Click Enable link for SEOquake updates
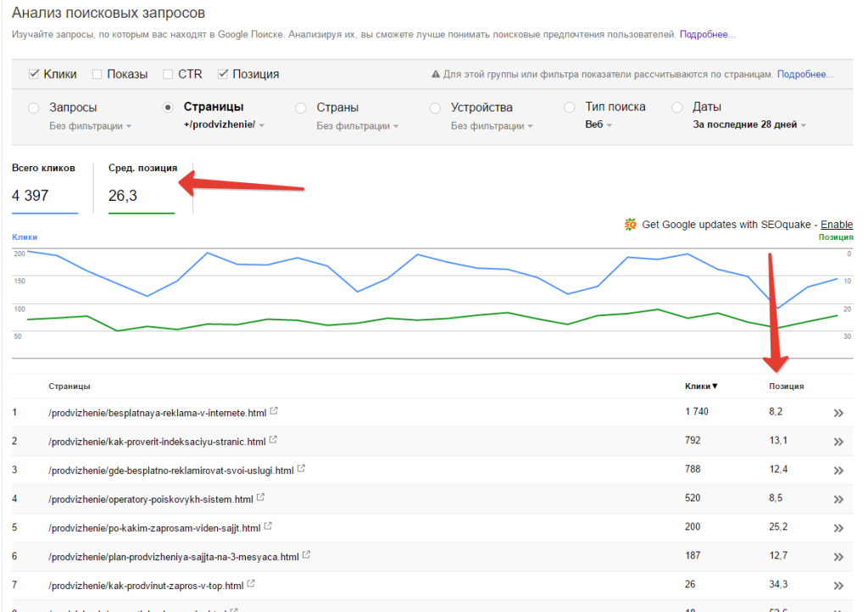 (837, 224)
